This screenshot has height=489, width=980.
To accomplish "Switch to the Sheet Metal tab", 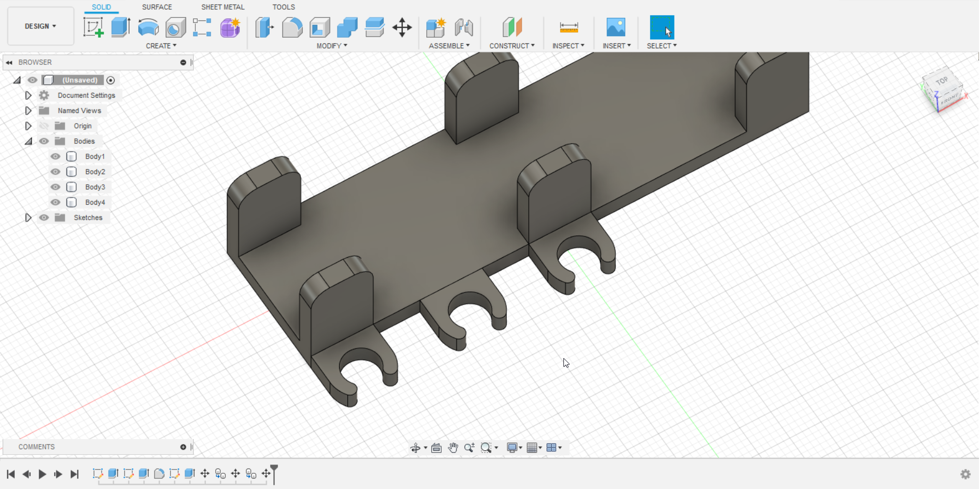I will click(x=222, y=7).
